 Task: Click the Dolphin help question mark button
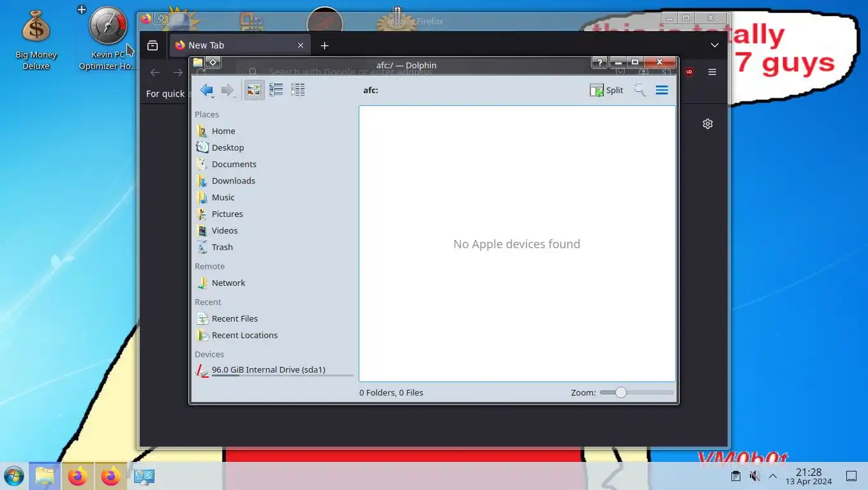point(599,63)
